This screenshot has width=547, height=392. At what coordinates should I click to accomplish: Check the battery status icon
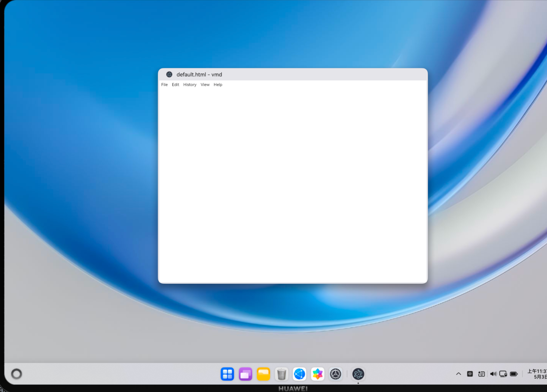coord(514,374)
